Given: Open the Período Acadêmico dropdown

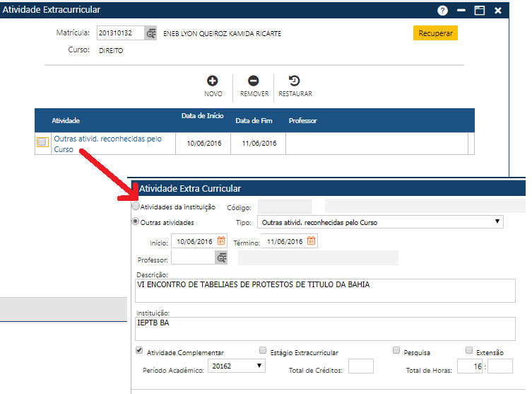Looking at the screenshot, I should coord(237,366).
